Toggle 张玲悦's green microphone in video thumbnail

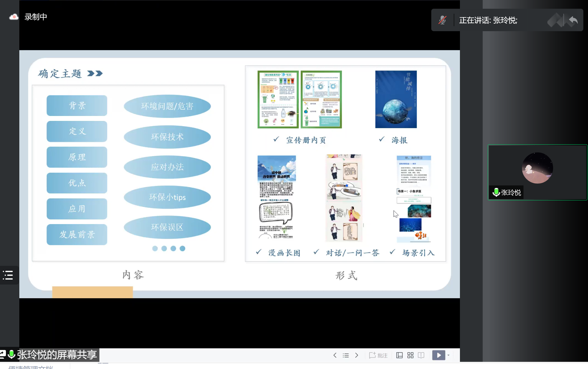pyautogui.click(x=496, y=192)
